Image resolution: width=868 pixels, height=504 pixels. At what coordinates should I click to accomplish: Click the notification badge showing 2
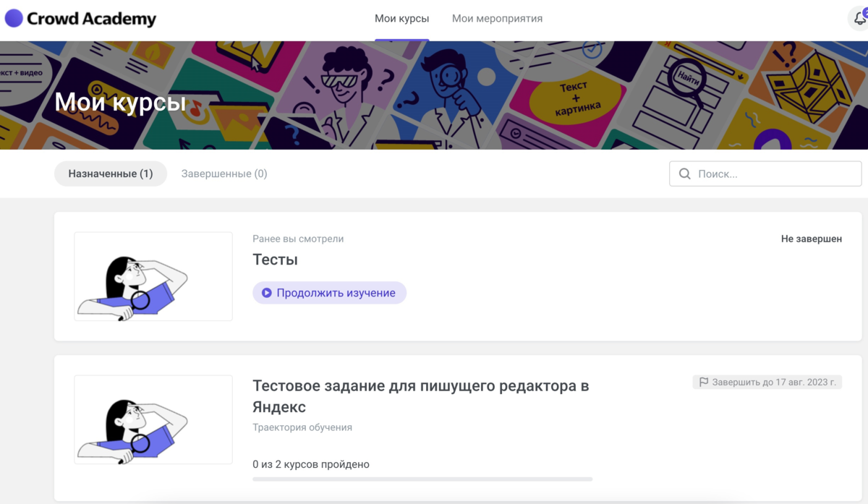[x=867, y=12]
